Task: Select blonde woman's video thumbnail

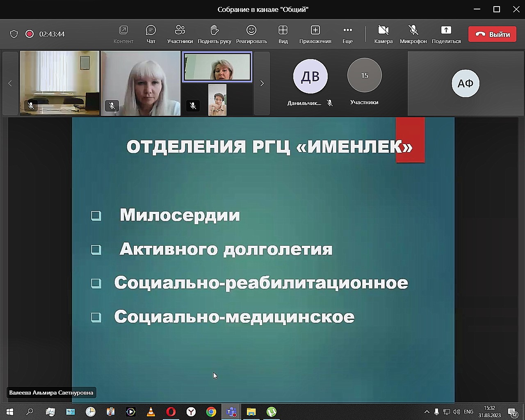Action: click(x=141, y=83)
